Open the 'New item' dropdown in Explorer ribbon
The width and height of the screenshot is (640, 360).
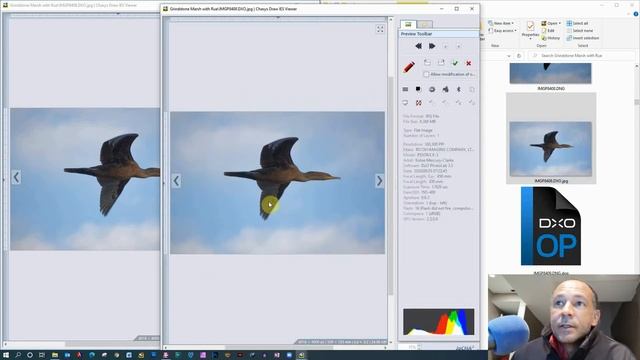[x=501, y=23]
